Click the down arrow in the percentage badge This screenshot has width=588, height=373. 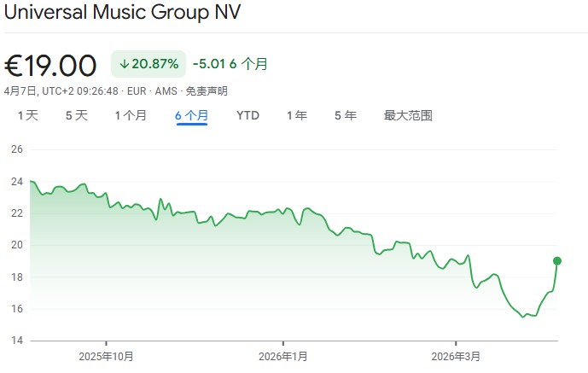click(x=124, y=64)
